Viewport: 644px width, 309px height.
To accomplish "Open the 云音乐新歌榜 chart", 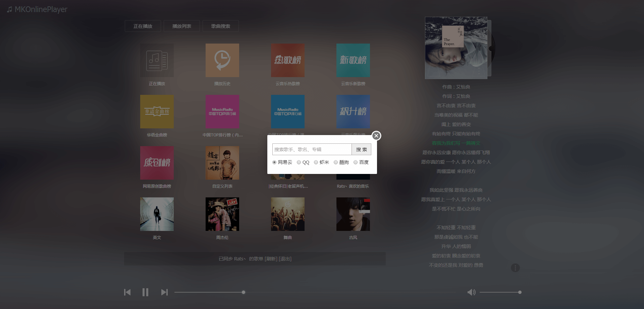I will tap(353, 60).
